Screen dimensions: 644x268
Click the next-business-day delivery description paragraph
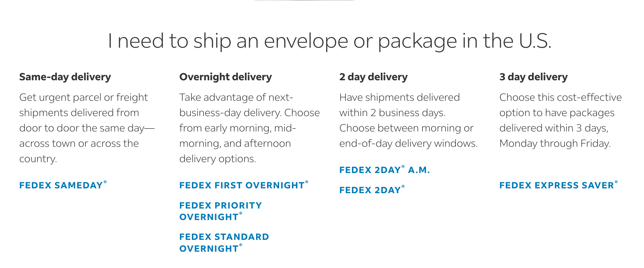tap(249, 128)
